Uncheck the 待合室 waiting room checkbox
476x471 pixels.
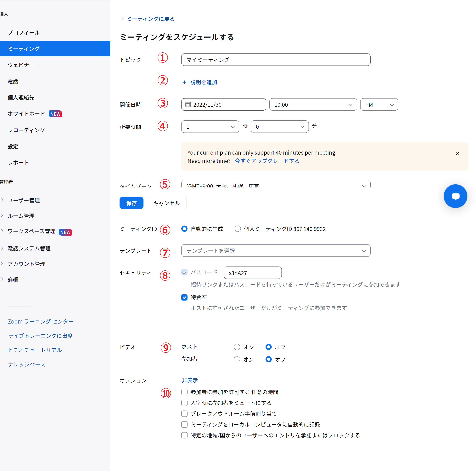[184, 297]
